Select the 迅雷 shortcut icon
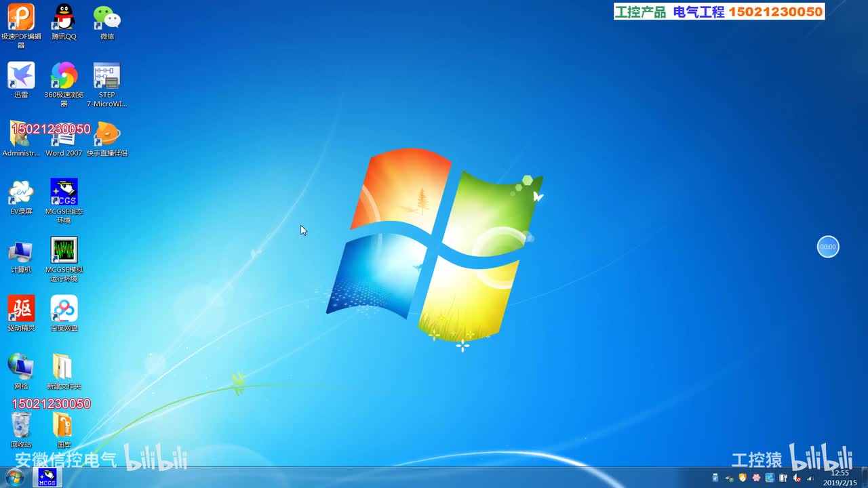The width and height of the screenshot is (868, 488). (21, 80)
